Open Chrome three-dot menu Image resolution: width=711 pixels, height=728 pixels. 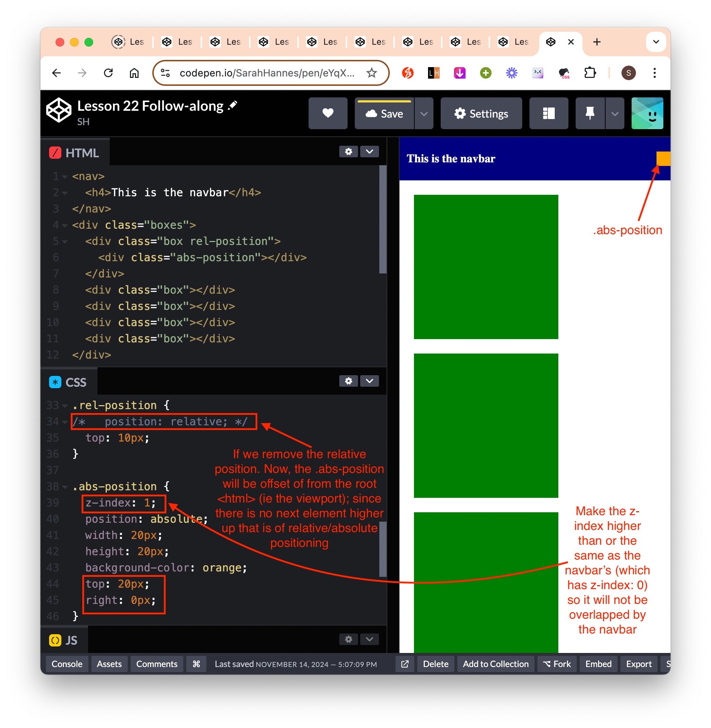click(654, 73)
